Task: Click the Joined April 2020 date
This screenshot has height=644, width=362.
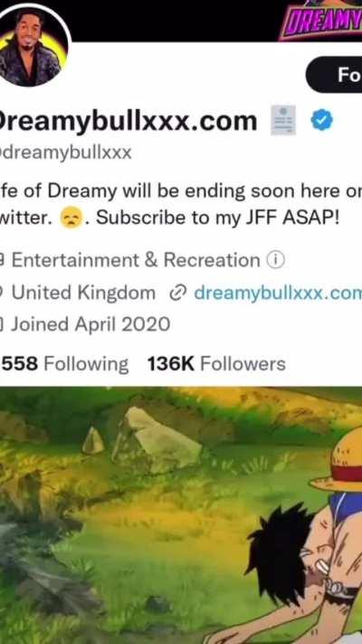Action: [90, 324]
